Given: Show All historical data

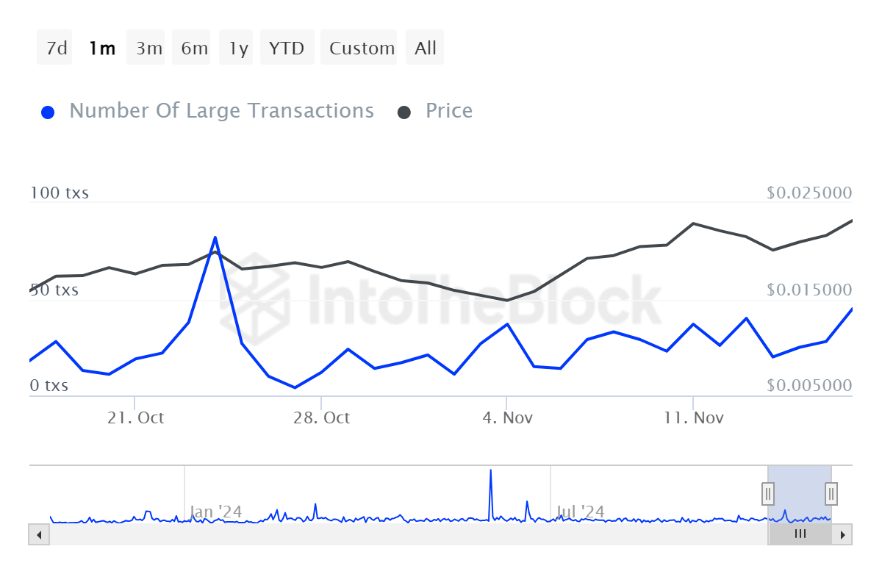Looking at the screenshot, I should (x=425, y=49).
